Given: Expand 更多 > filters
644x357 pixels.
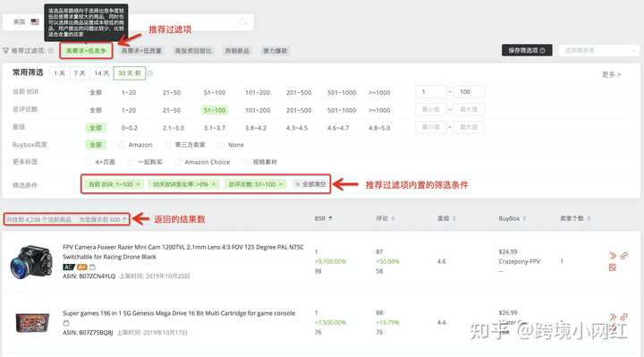Looking at the screenshot, I should (612, 74).
